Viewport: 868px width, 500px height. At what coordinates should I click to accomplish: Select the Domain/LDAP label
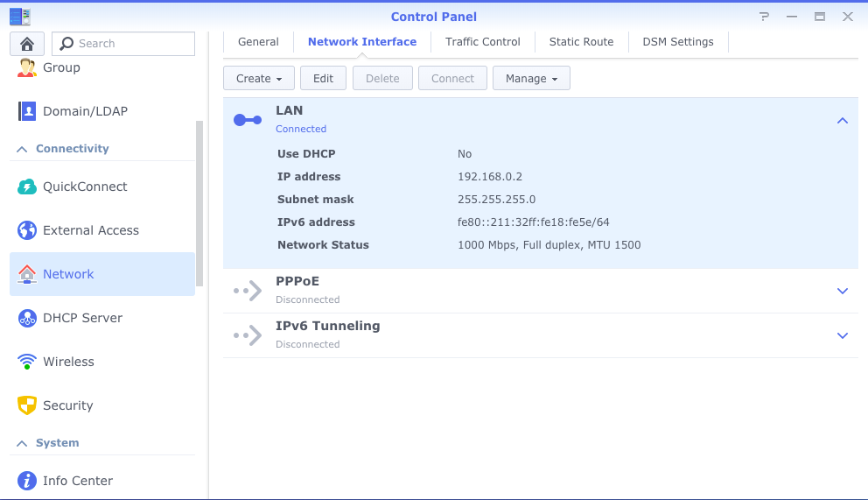[x=85, y=111]
